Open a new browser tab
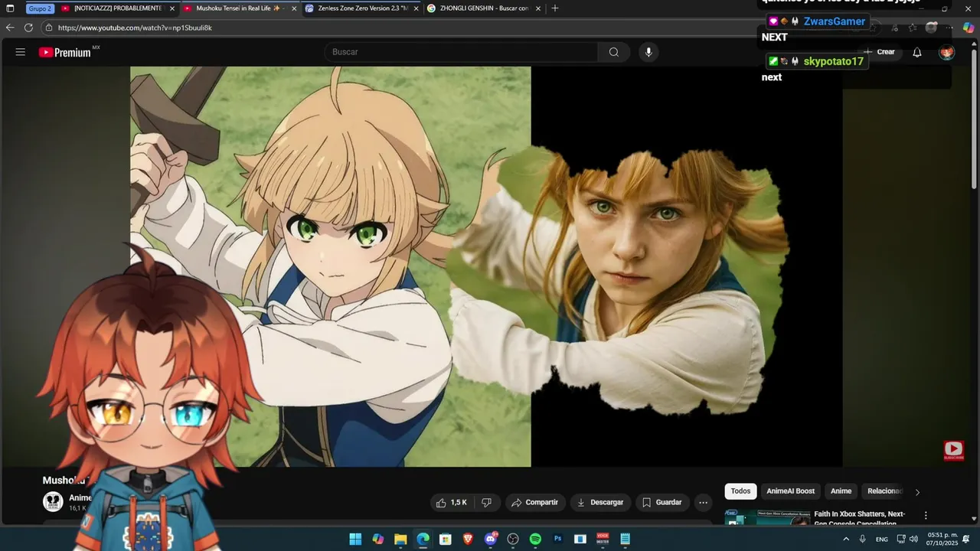 pyautogui.click(x=555, y=8)
